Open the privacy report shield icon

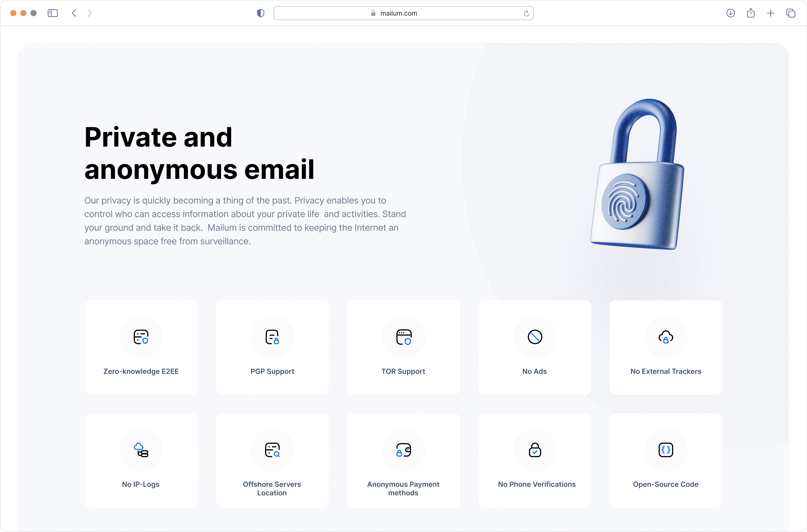point(260,13)
